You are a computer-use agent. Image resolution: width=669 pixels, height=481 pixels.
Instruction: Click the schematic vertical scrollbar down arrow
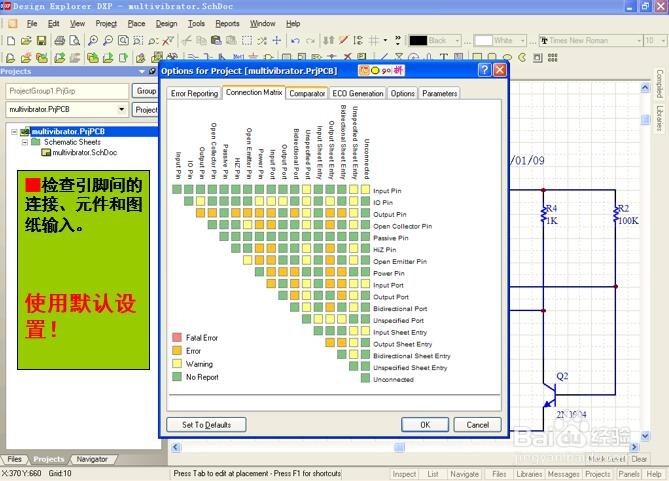point(645,436)
